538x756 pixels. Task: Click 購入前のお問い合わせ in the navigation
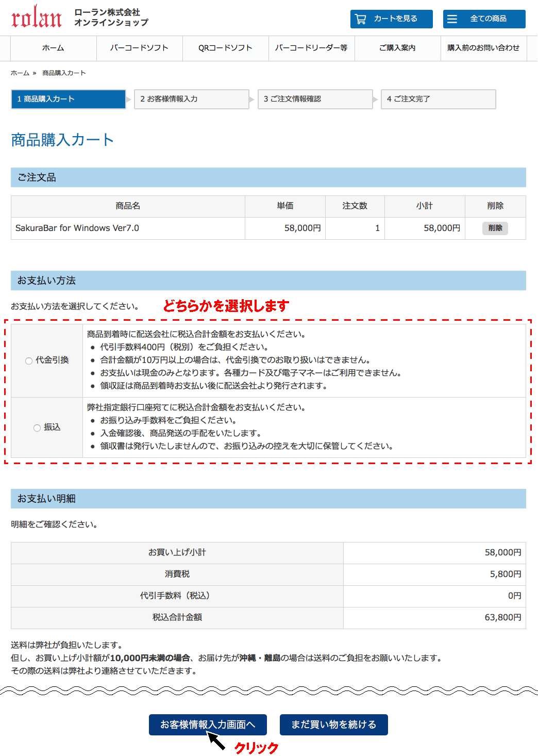[483, 48]
